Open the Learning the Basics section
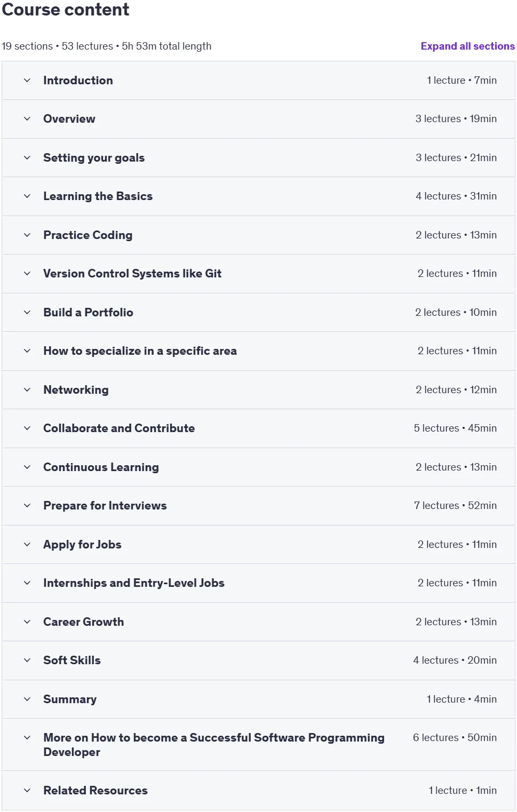Screen dimensions: 517x812 [x=258, y=196]
